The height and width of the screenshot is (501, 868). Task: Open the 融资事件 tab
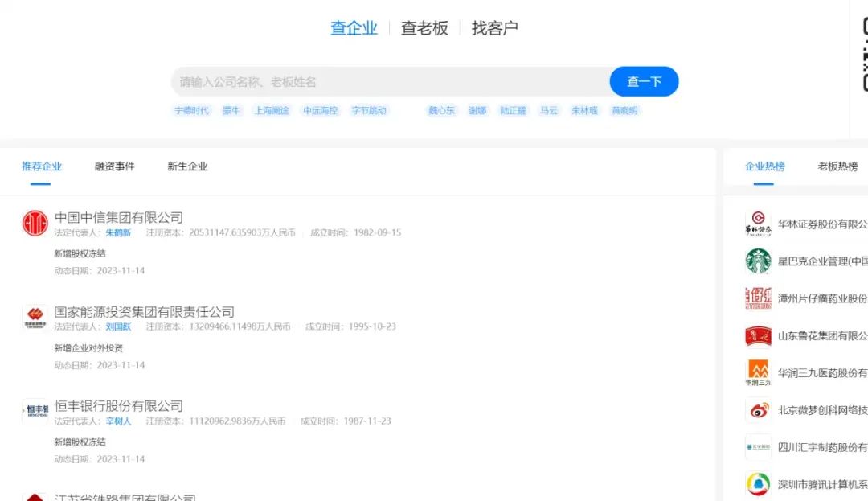[115, 166]
